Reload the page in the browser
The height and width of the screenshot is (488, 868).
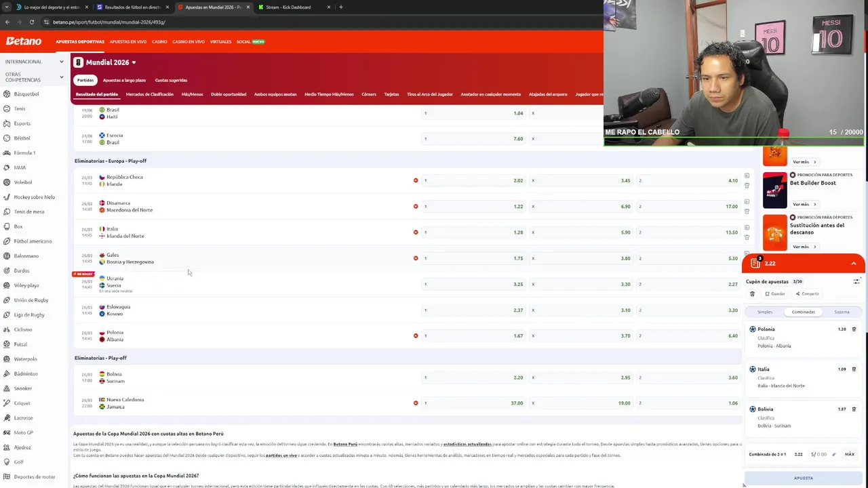click(31, 22)
